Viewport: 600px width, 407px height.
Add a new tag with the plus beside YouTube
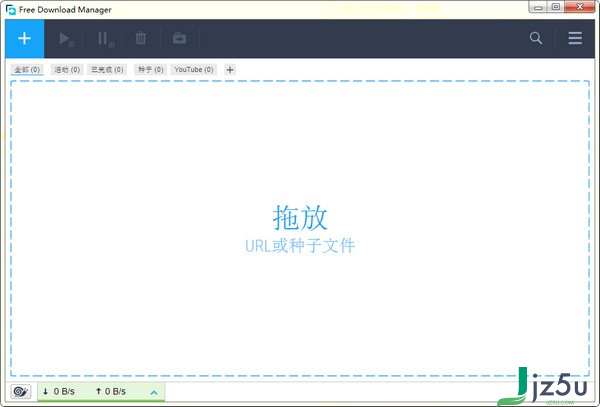coord(230,70)
